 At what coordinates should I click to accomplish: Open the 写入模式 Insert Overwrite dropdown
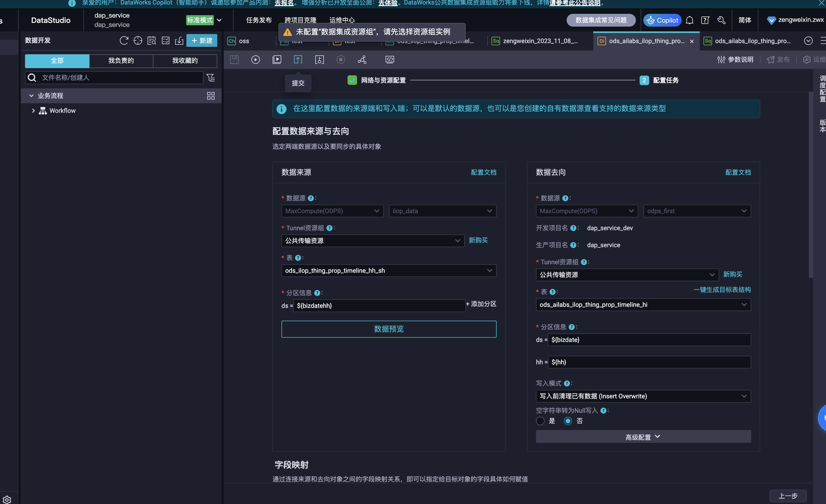tap(643, 396)
